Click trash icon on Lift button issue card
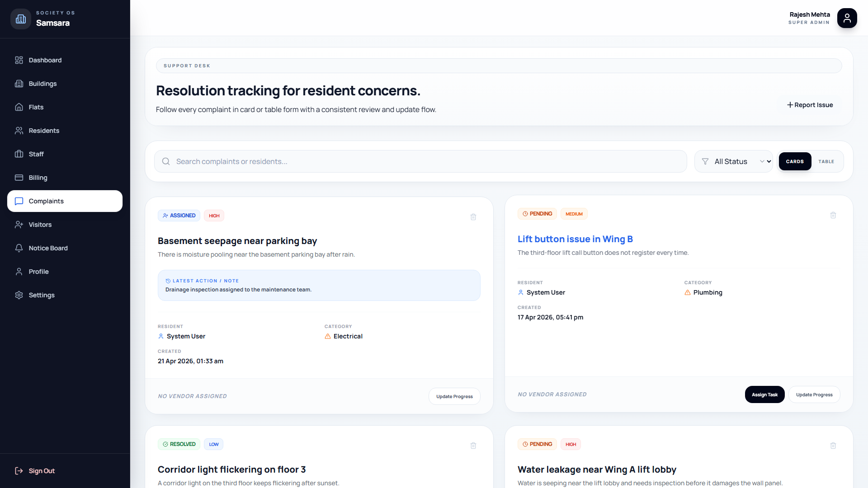The image size is (868, 488). pyautogui.click(x=833, y=215)
